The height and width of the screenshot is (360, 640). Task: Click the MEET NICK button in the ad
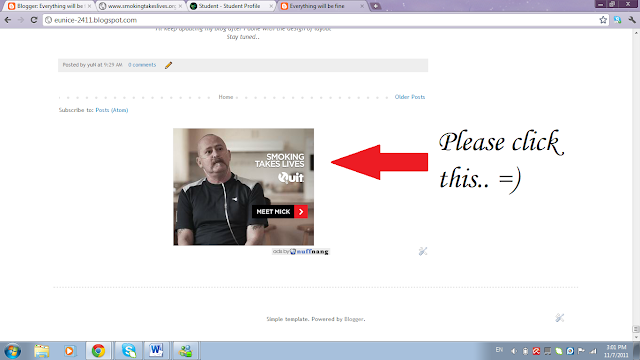280,211
